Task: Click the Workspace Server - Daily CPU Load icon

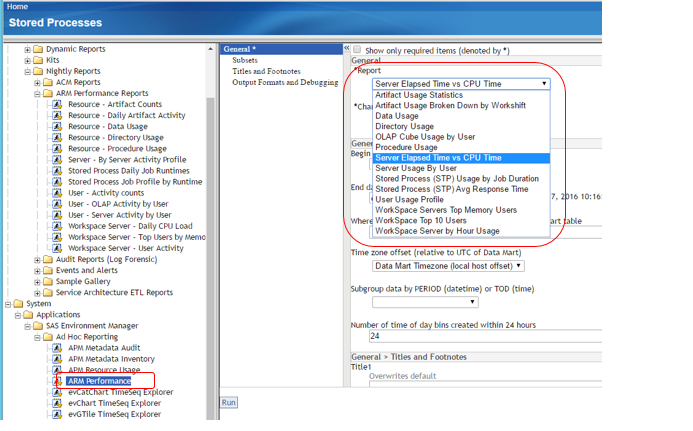Action: pyautogui.click(x=59, y=226)
